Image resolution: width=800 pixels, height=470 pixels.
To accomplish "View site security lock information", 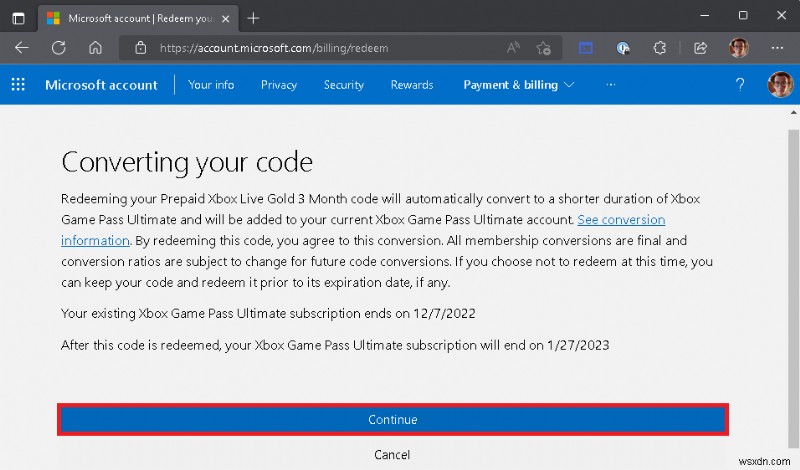I will (x=140, y=48).
